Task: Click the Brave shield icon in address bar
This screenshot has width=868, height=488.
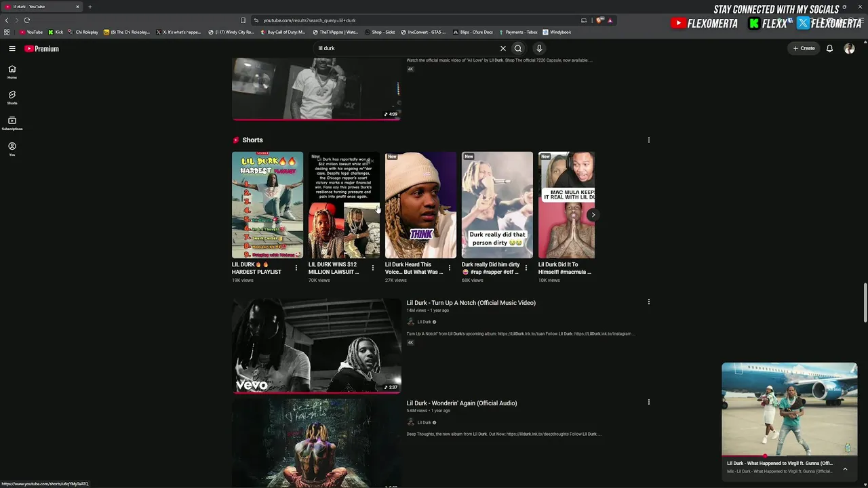Action: point(599,20)
